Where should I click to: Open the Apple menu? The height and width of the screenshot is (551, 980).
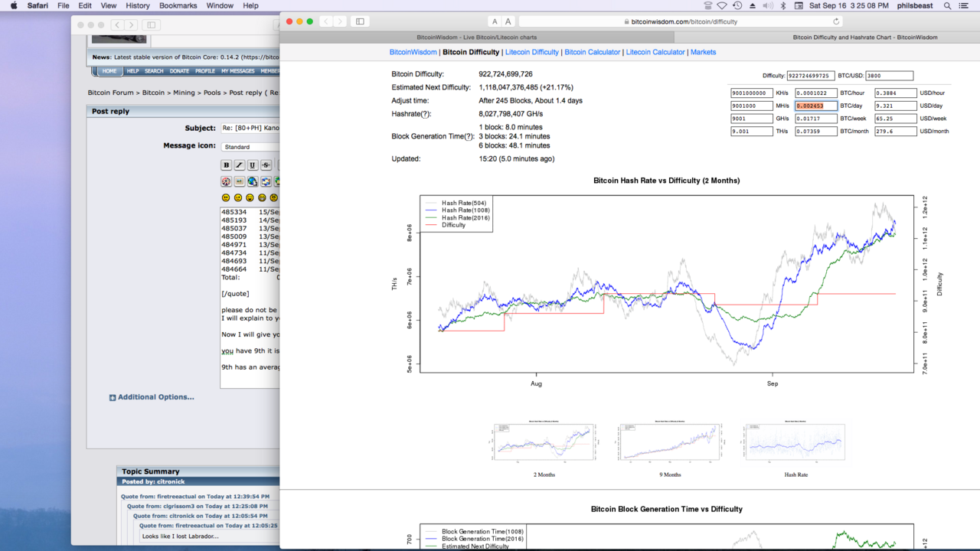pos(14,5)
